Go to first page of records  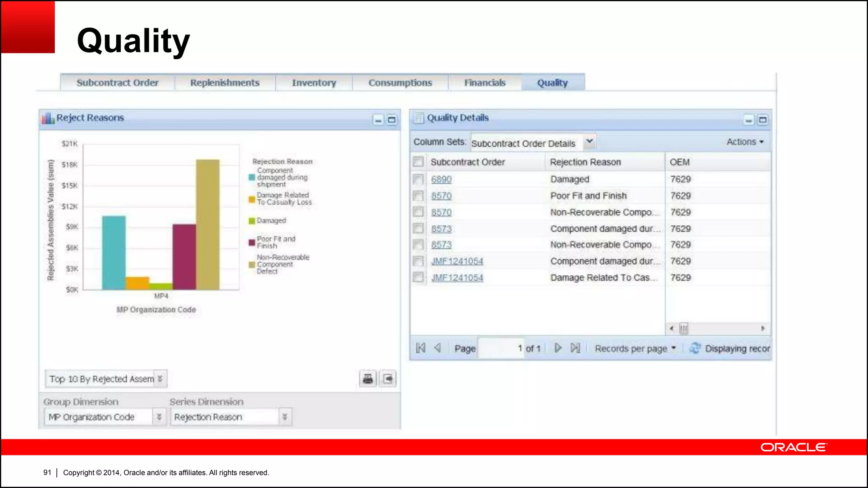pyautogui.click(x=420, y=348)
